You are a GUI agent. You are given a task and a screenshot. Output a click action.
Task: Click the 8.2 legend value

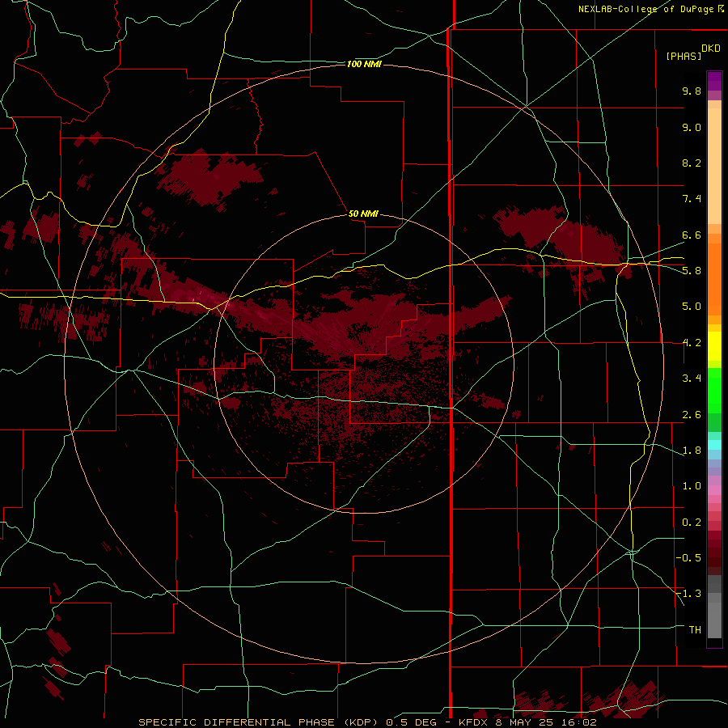692,163
